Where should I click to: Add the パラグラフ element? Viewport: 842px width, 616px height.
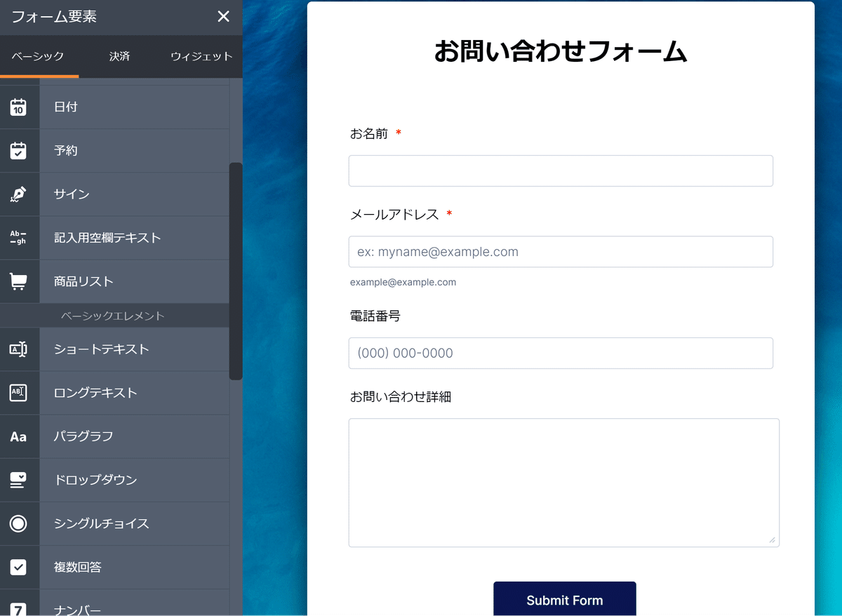tap(114, 436)
